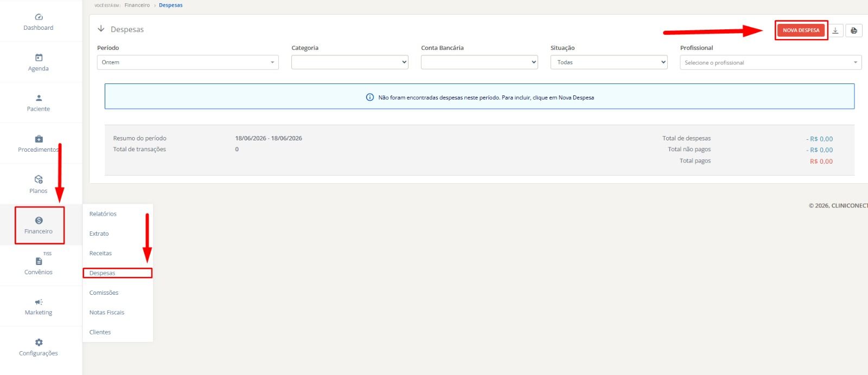Click the Total de despesas amount
Image resolution: width=868 pixels, height=375 pixels.
tap(820, 139)
